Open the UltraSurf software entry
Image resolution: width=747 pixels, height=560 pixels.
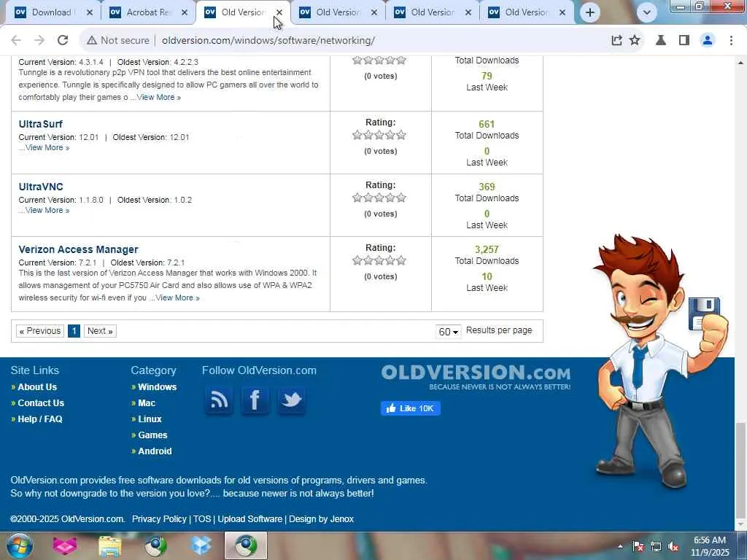tap(41, 124)
